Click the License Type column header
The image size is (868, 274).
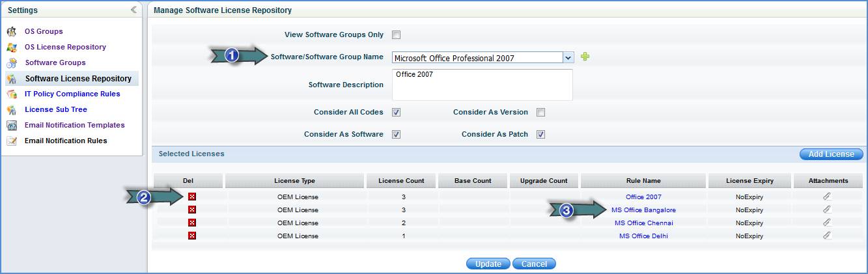[x=294, y=181]
